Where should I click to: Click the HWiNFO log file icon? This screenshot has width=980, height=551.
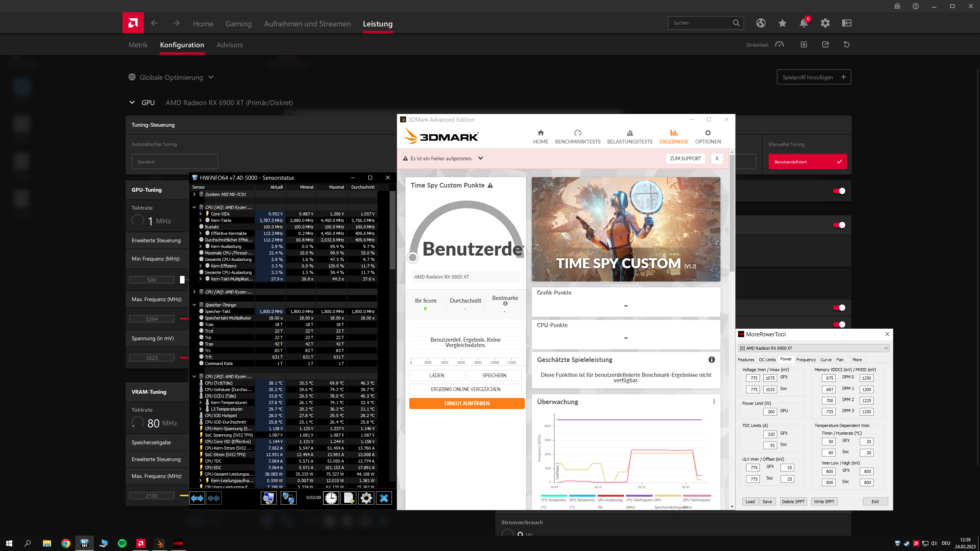click(x=348, y=498)
